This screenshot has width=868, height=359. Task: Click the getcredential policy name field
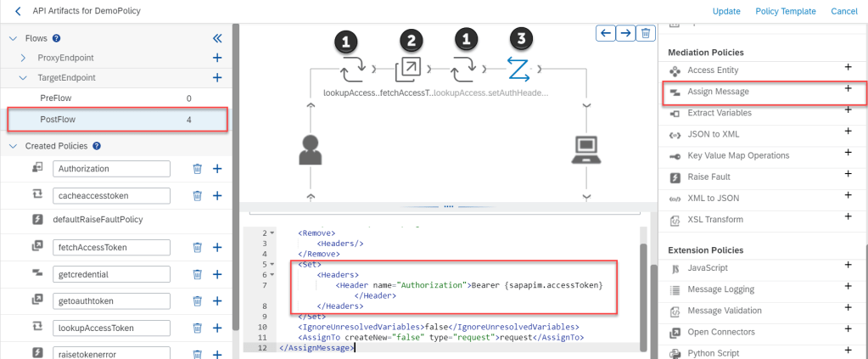click(x=112, y=274)
